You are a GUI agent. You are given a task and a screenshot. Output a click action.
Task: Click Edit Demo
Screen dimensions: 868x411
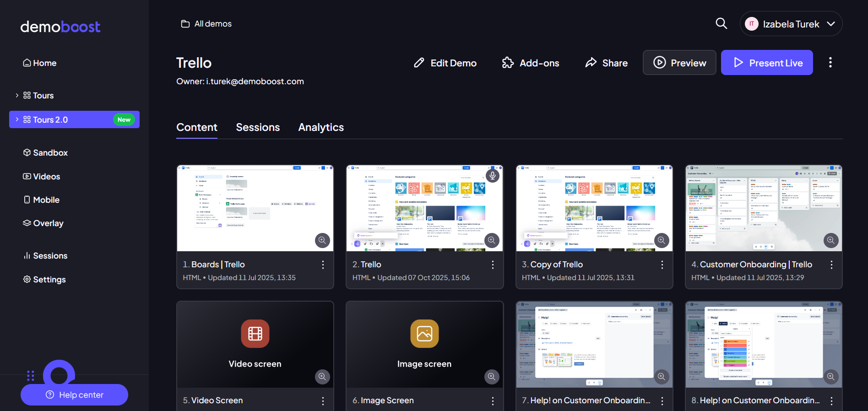pos(445,63)
